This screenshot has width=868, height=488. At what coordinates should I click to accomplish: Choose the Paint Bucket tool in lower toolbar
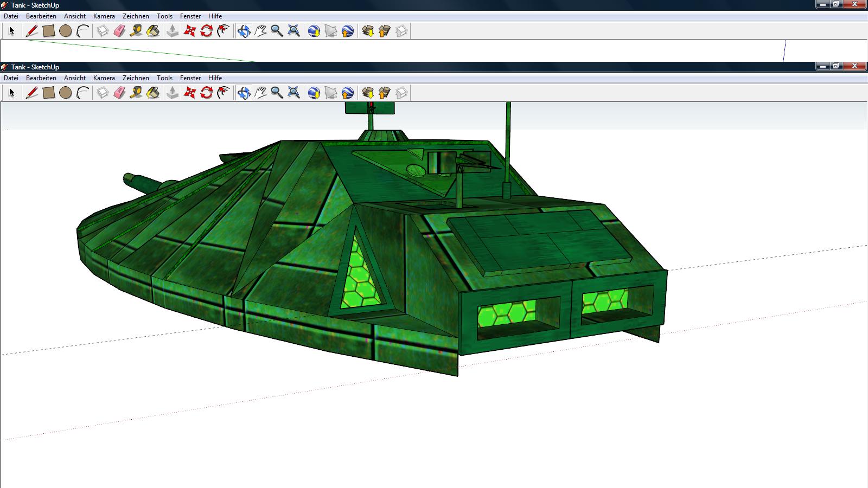[x=153, y=93]
